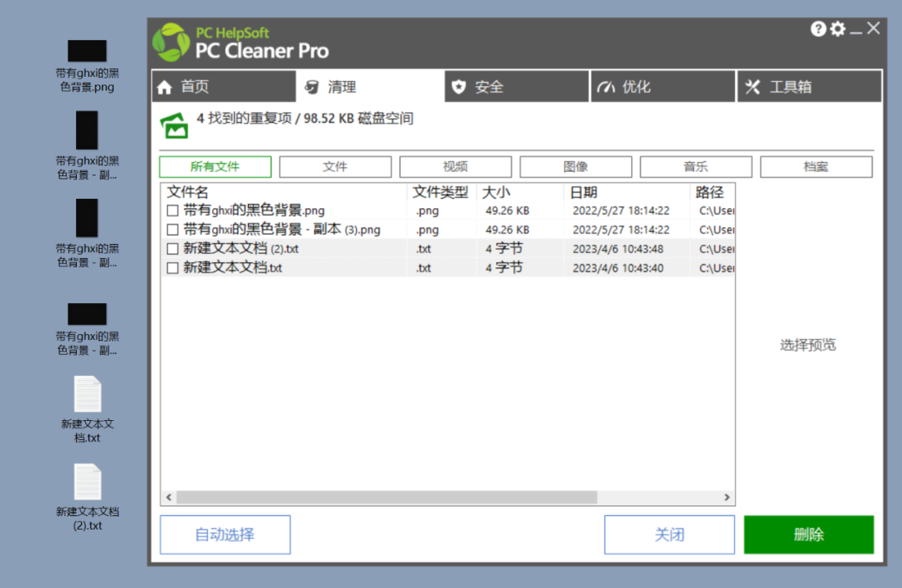
Task: Click the 关闭 button
Action: tap(670, 535)
